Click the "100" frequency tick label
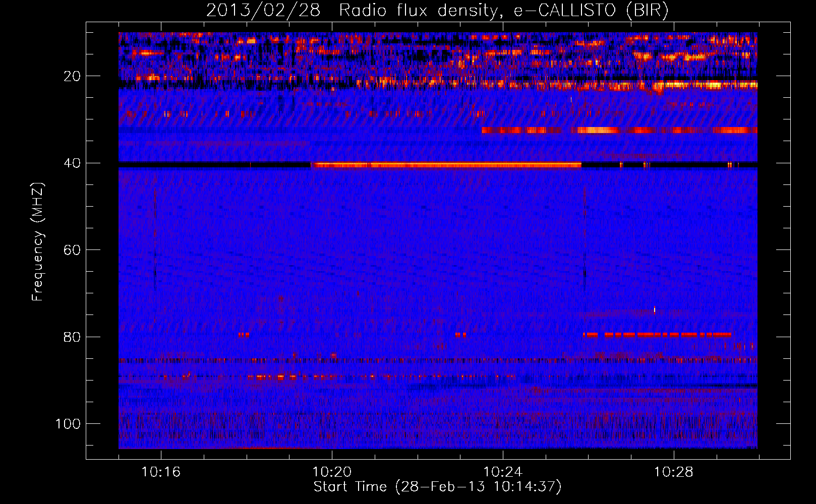The width and height of the screenshot is (816, 504). click(68, 424)
